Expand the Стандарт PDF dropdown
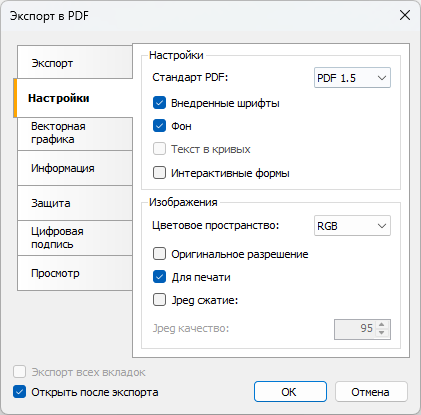421x415 pixels. point(352,78)
